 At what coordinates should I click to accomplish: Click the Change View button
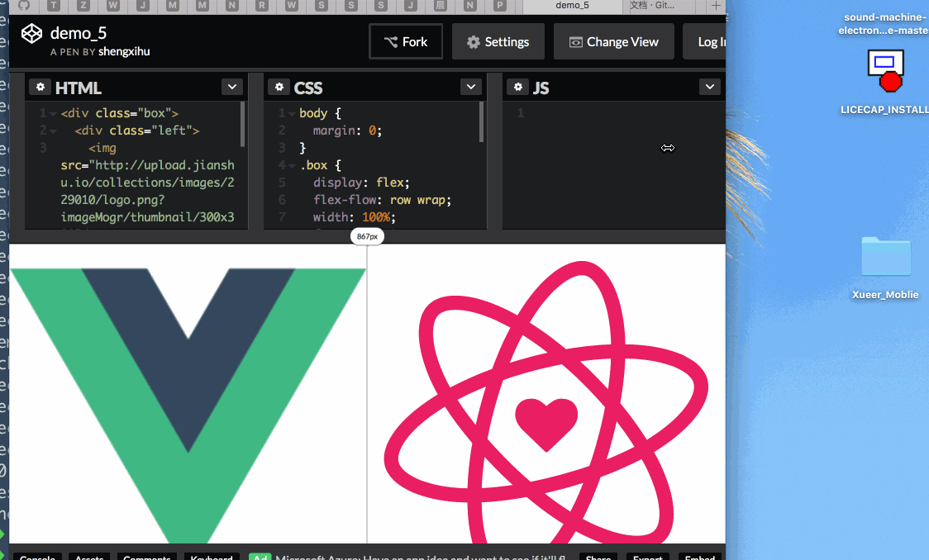coord(614,41)
